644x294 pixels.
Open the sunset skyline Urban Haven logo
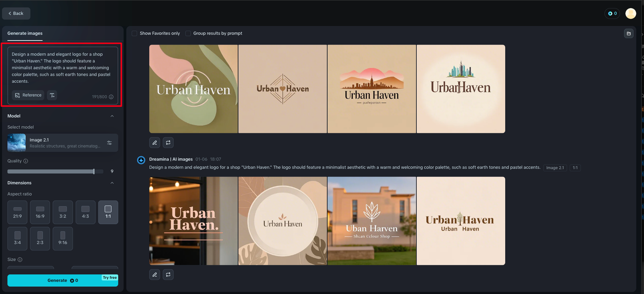(x=372, y=89)
